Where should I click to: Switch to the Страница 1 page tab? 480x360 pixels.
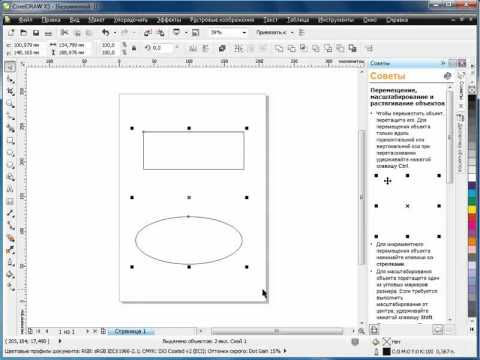coord(131,331)
